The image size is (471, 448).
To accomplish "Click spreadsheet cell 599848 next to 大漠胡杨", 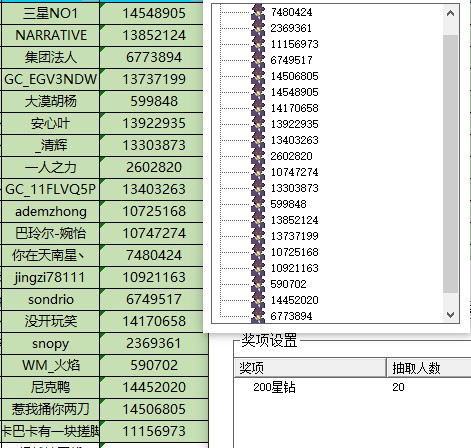I will (x=151, y=101).
